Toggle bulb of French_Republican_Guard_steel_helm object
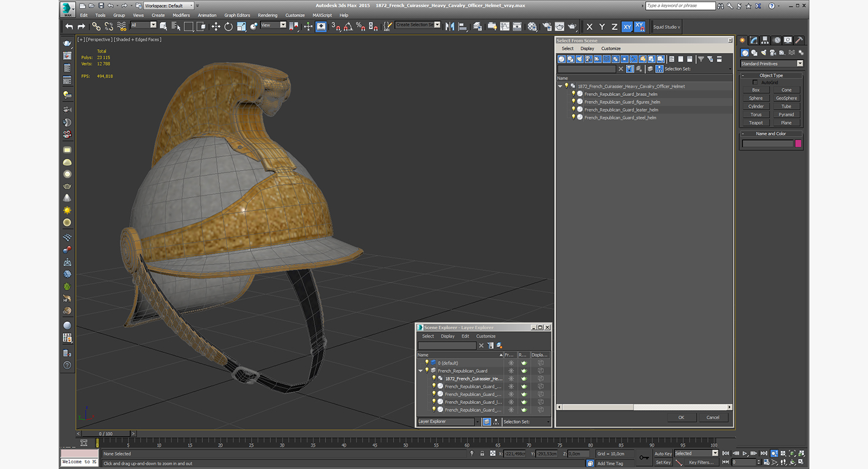The image size is (868, 469). [574, 117]
